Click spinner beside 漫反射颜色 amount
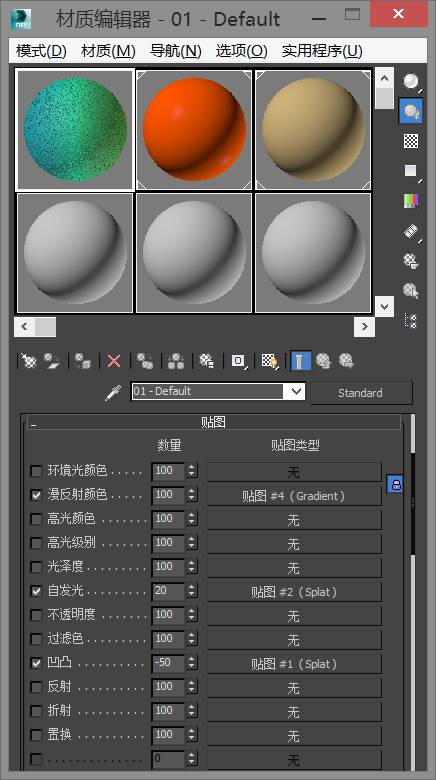This screenshot has height=780, width=436. click(192, 495)
